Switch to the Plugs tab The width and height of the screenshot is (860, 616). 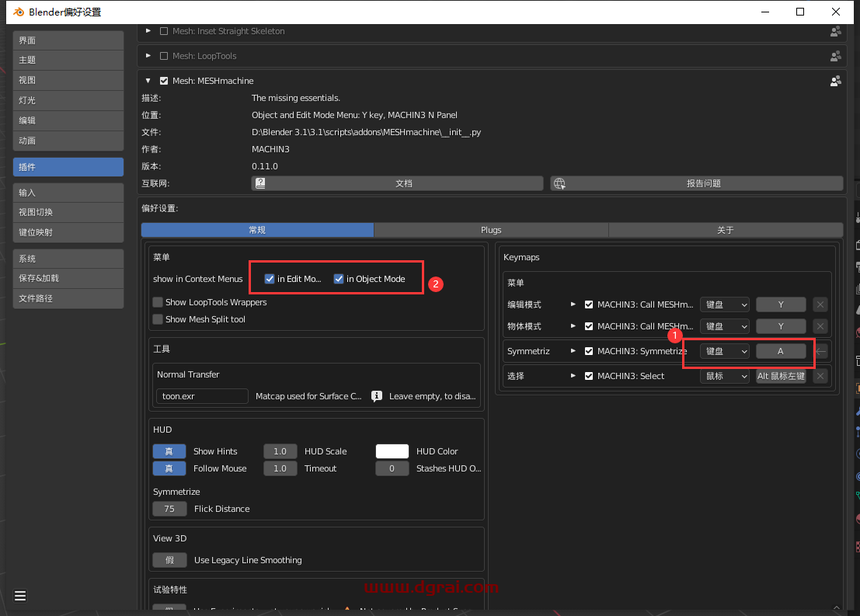pyautogui.click(x=491, y=230)
